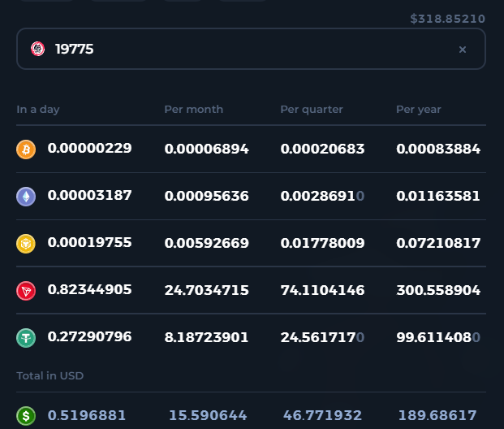Viewport: 504px width, 429px height.
Task: Select Tron yearly value 300.558904
Action: point(438,290)
